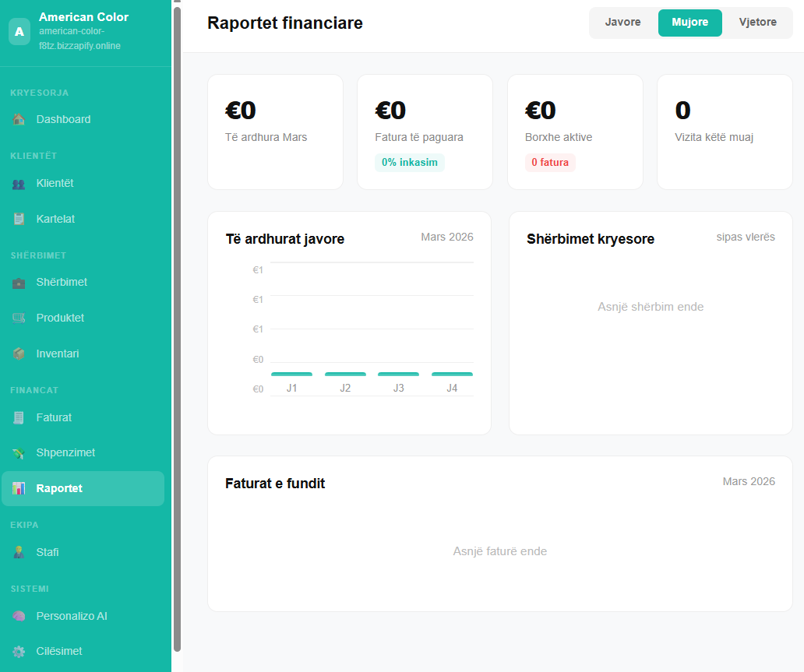The image size is (804, 672).
Task: Open the Produktet menu item
Action: click(x=60, y=318)
